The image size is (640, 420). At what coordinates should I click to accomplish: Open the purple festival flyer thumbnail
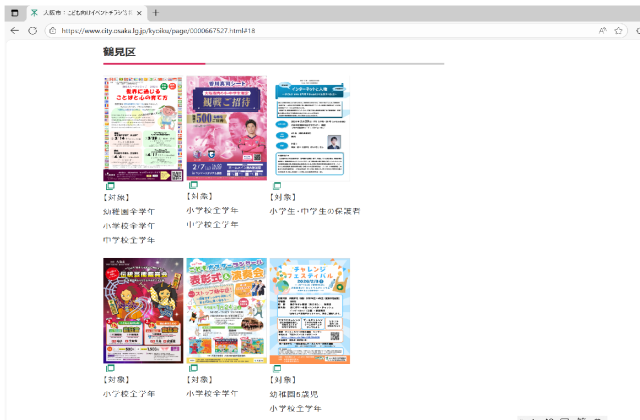[143, 311]
